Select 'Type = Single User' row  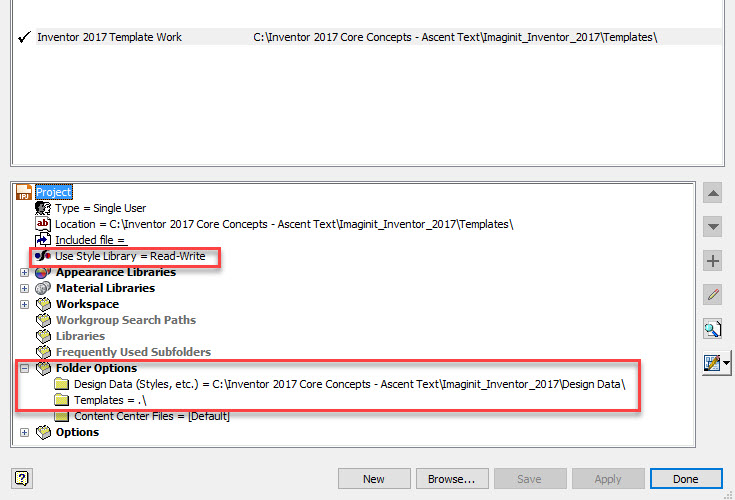(101, 208)
